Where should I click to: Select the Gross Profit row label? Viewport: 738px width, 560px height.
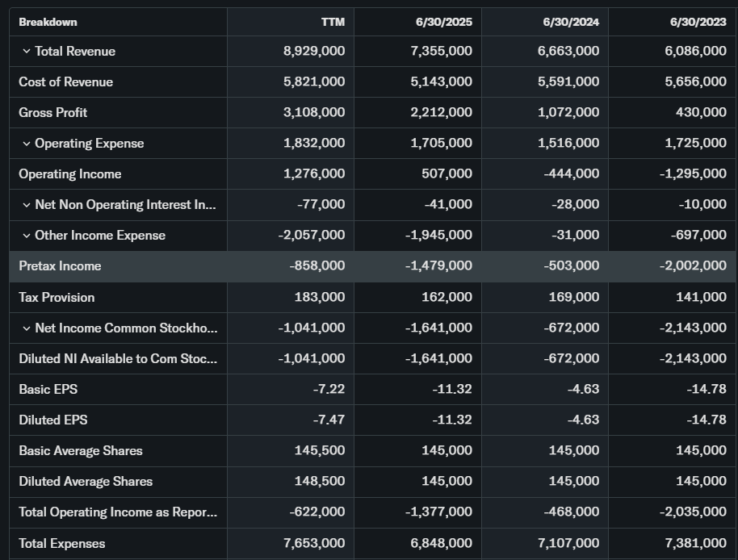coord(52,113)
